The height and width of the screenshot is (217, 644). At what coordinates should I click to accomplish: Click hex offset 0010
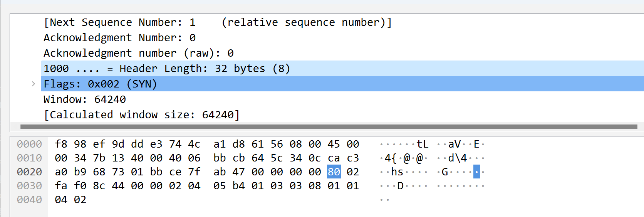point(29,158)
